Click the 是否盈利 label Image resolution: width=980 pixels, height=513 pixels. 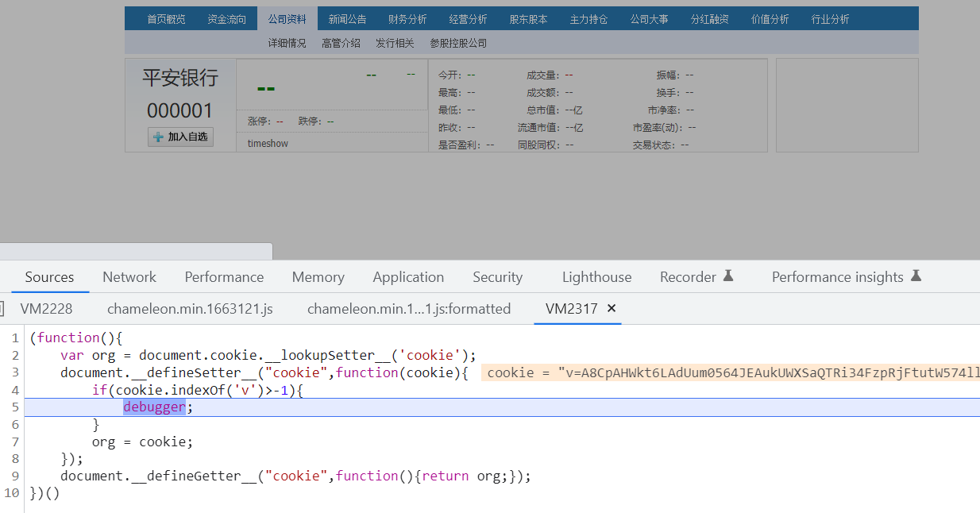(459, 145)
